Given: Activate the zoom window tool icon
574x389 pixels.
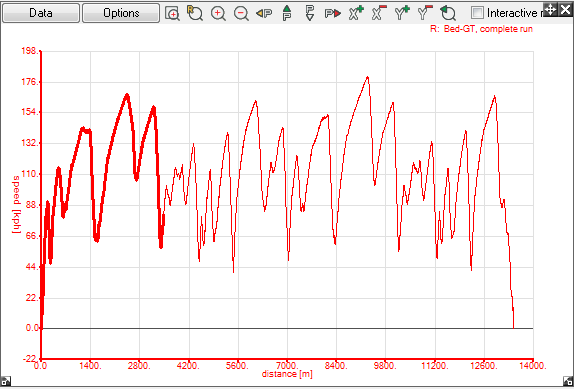Looking at the screenshot, I should [x=172, y=13].
